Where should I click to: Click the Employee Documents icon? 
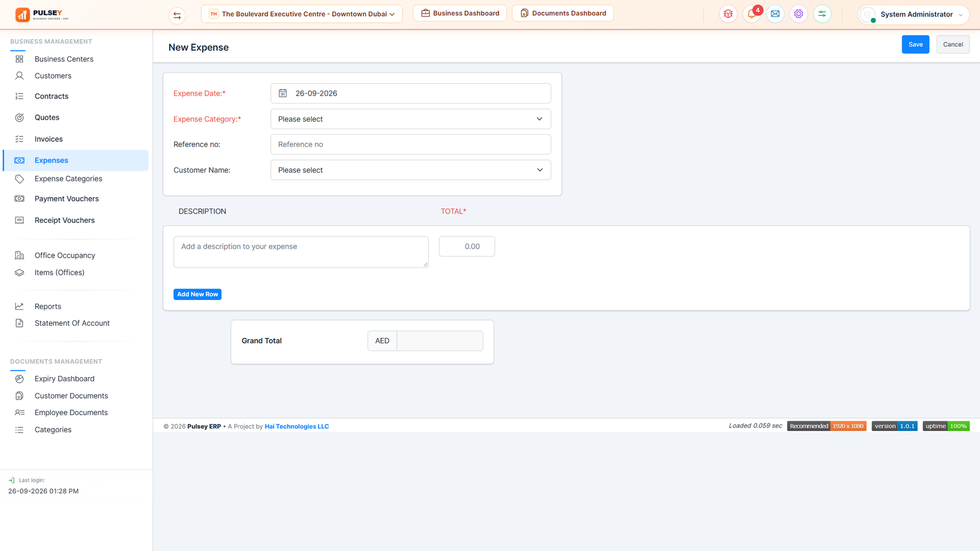point(20,413)
